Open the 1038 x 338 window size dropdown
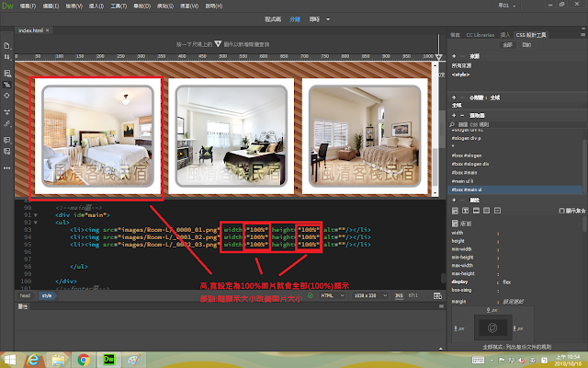Screen dimensions: 588x368 point(370,295)
